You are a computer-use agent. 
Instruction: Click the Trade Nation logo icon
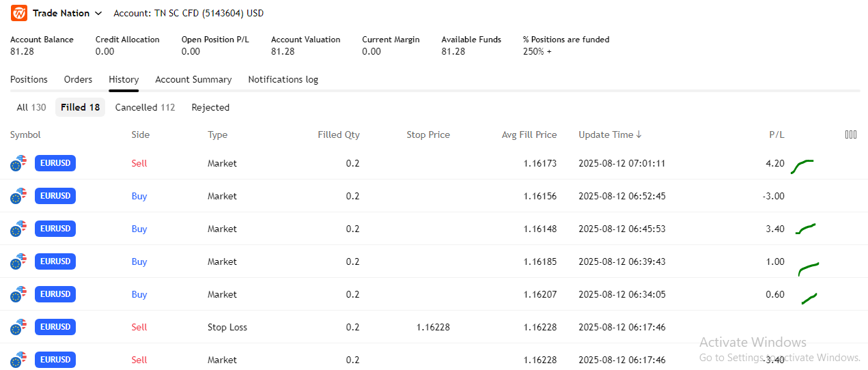[19, 13]
